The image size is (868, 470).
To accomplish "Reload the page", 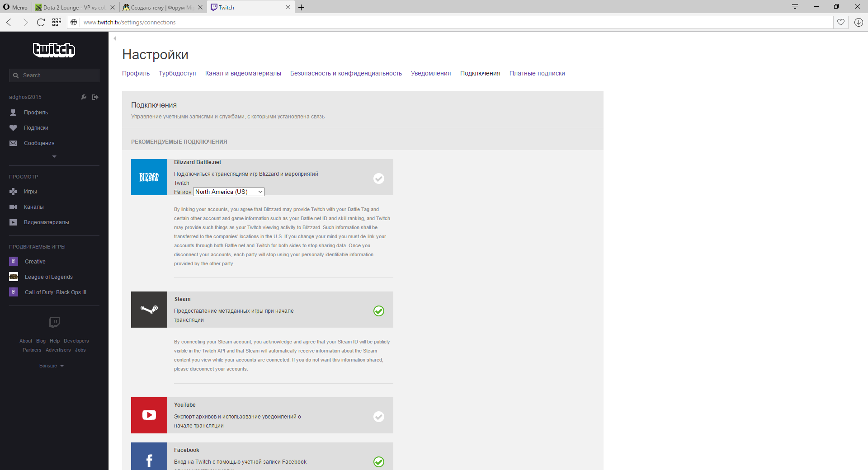I will click(41, 22).
